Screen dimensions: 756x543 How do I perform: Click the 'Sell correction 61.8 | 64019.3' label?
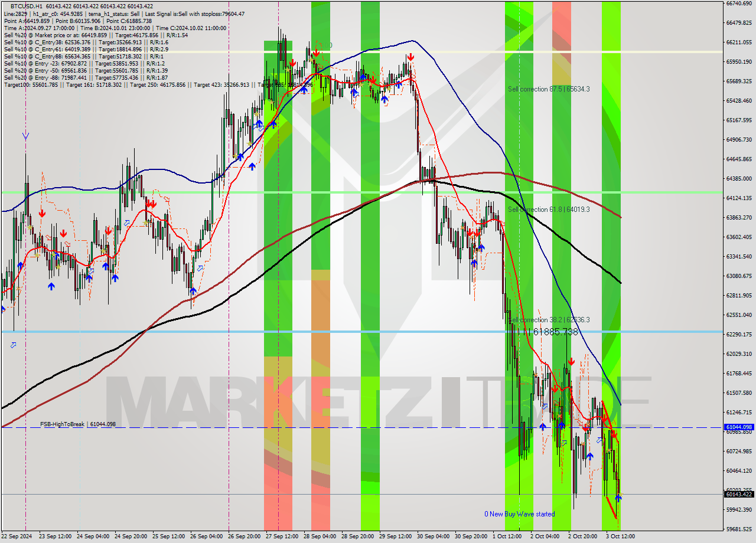click(549, 210)
